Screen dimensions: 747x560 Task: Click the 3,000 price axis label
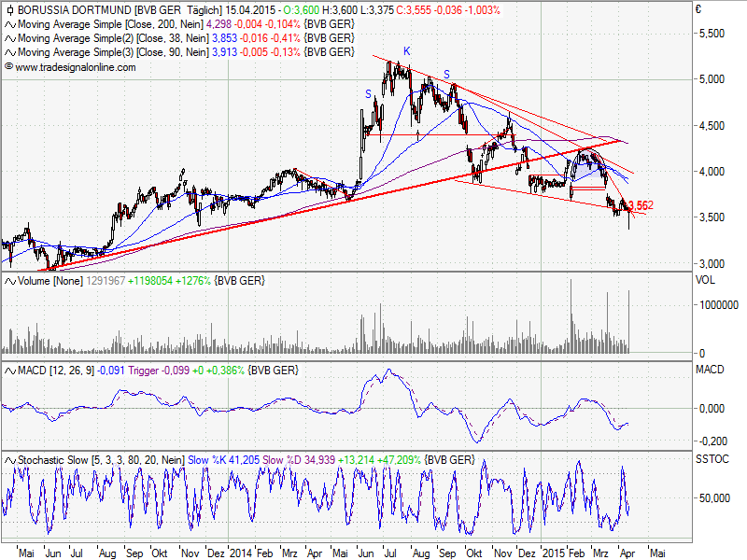pos(712,264)
